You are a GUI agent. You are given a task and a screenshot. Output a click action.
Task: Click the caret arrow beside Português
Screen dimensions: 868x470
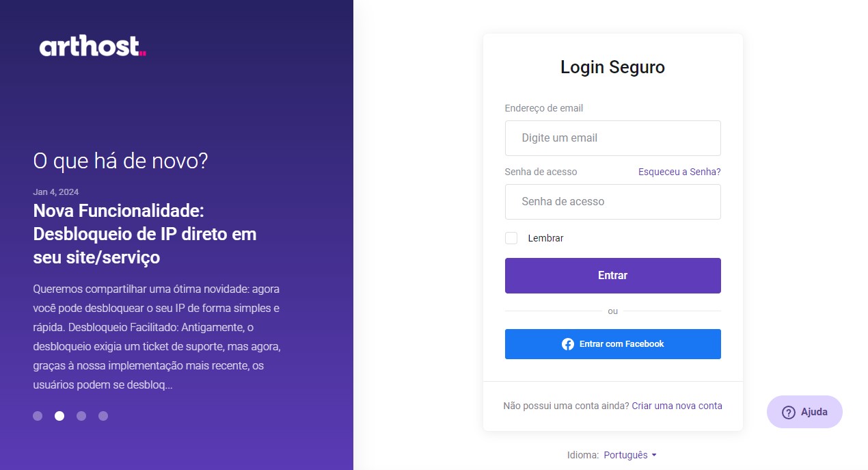(x=654, y=455)
